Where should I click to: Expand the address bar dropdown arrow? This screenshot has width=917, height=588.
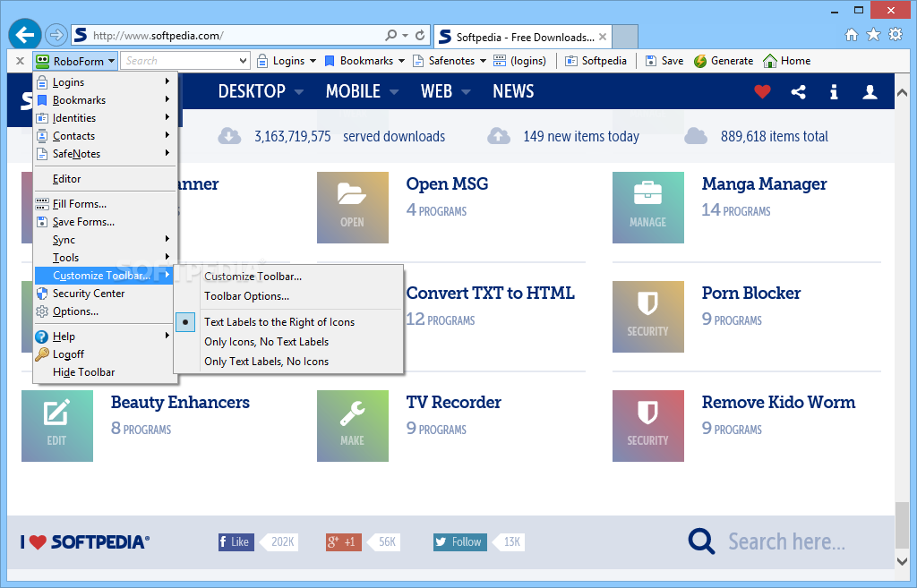point(405,35)
